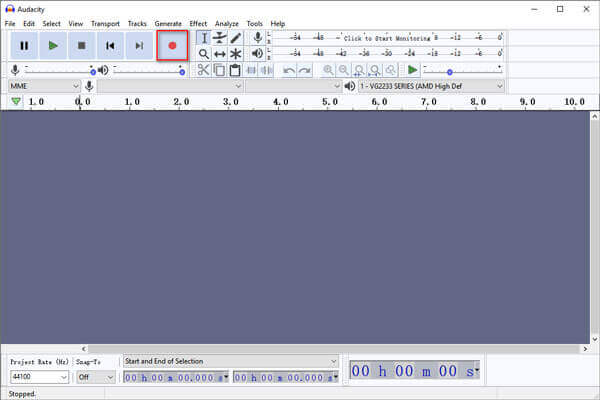Click the recording volume slider
The image size is (600, 400).
coord(59,71)
